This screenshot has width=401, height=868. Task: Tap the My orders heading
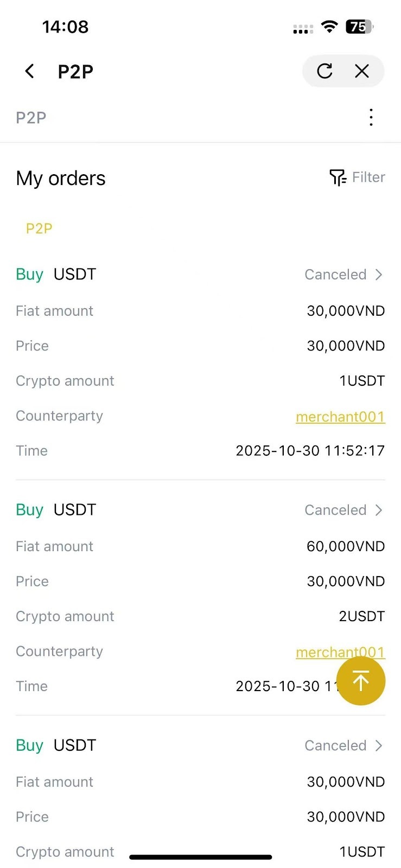[x=61, y=178]
